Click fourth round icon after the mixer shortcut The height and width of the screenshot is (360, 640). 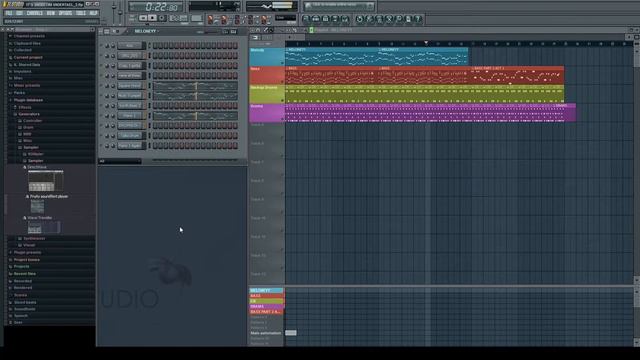[x=389, y=19]
